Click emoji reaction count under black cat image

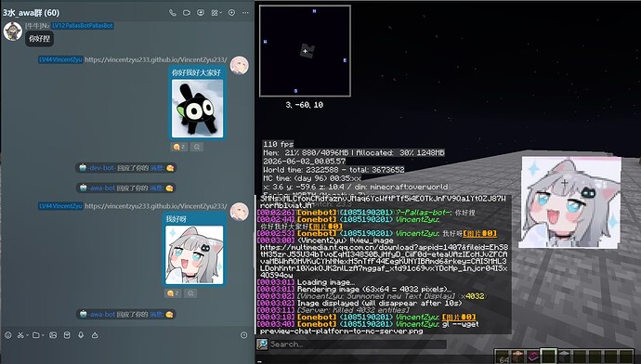click(179, 147)
